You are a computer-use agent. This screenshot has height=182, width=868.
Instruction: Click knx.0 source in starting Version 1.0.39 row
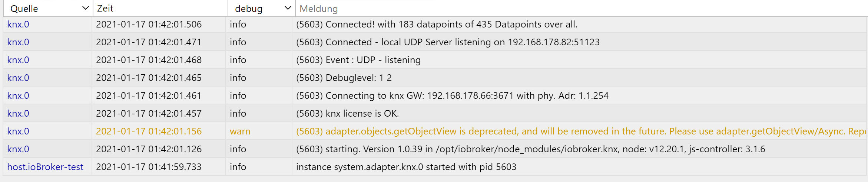(18, 149)
